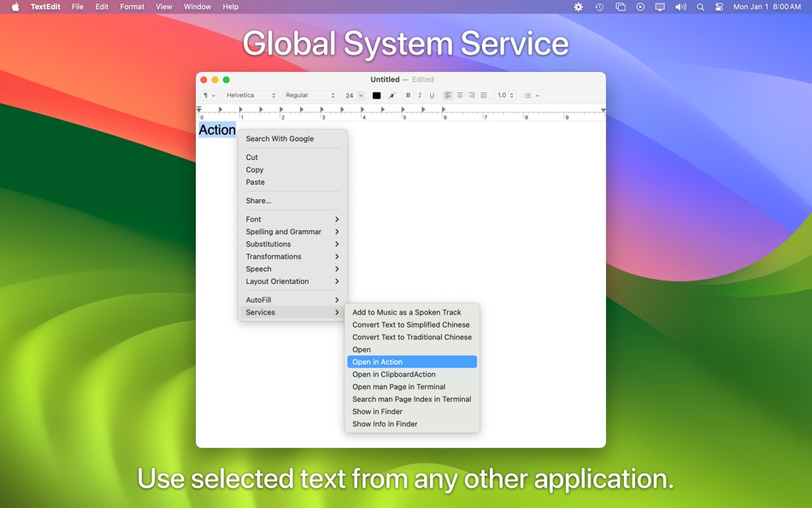The width and height of the screenshot is (812, 508).
Task: Expand the Layout Orientation submenu
Action: [292, 281]
